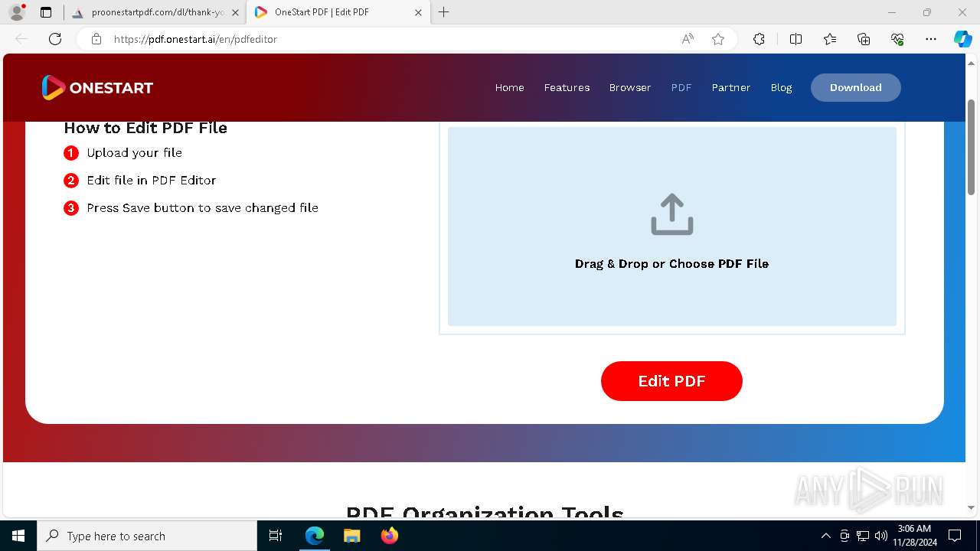Open Edge settings and more menu
Screen dimensions: 980x551
931,39
